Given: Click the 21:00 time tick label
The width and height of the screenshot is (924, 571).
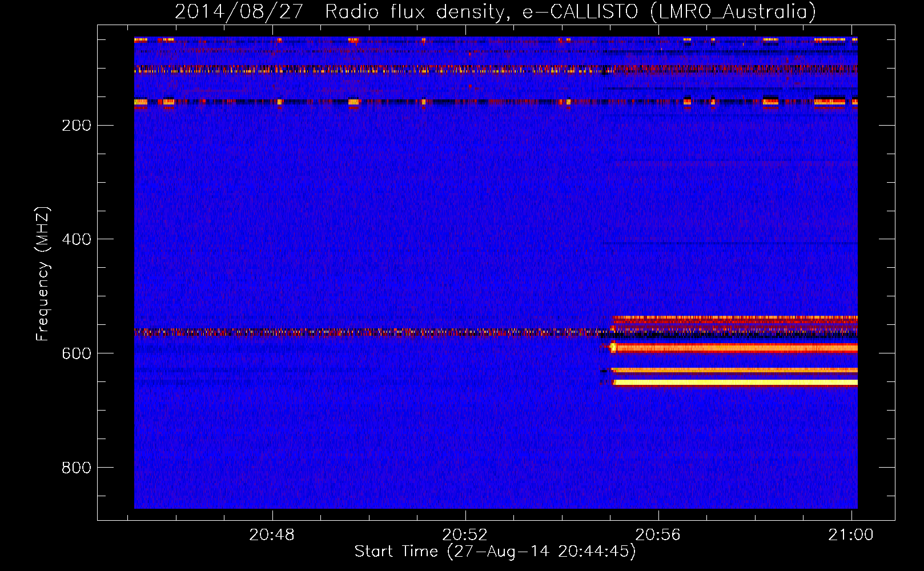Looking at the screenshot, I should coord(851,535).
